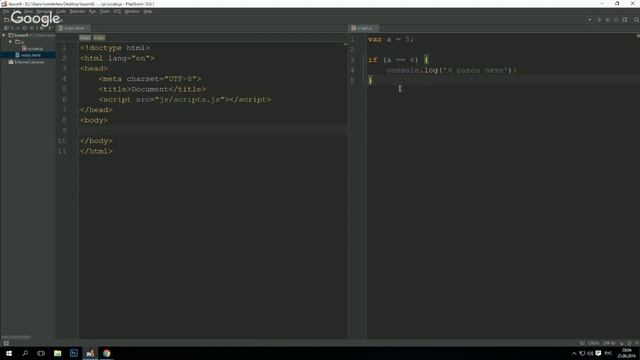Open File Explorer from the taskbar
This screenshot has width=640, height=360.
click(58, 353)
